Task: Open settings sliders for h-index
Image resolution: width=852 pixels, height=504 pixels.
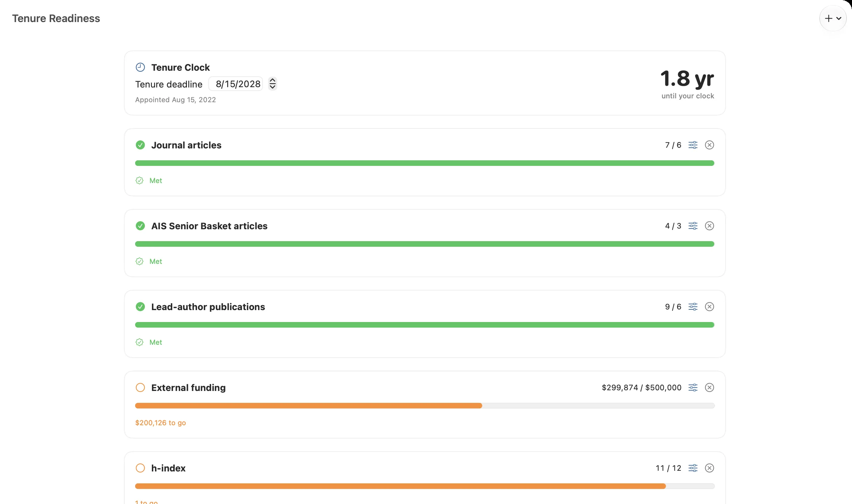Action: point(693,468)
